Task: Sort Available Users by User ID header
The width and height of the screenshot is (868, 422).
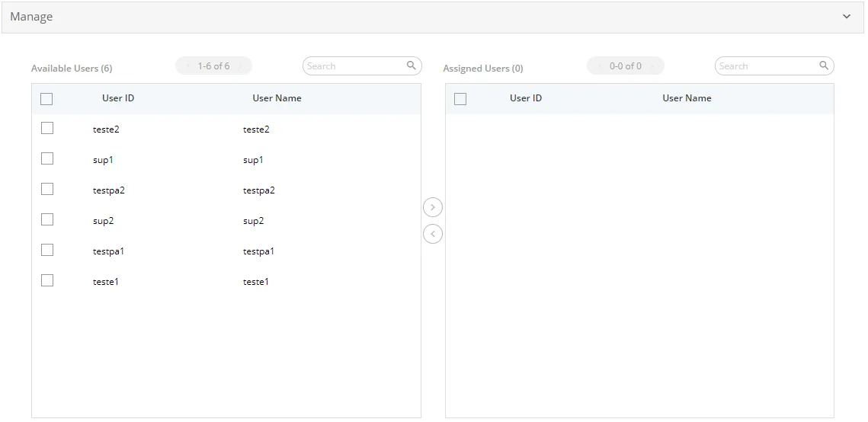Action: (118, 98)
